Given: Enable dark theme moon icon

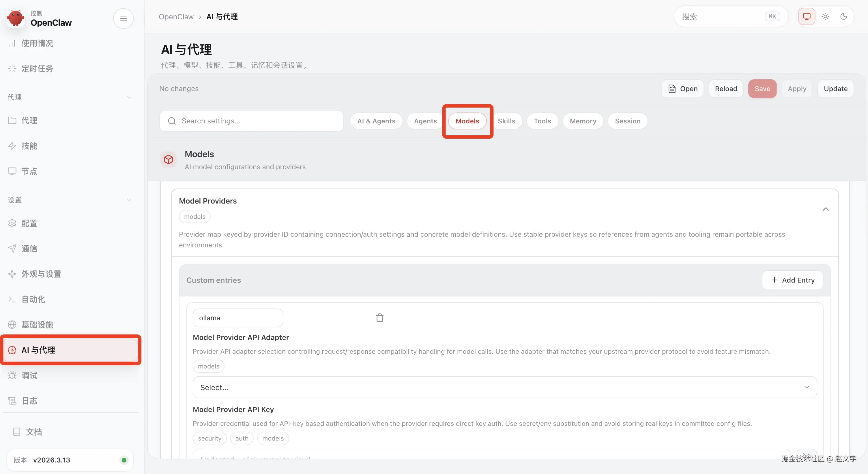Looking at the screenshot, I should (x=843, y=16).
